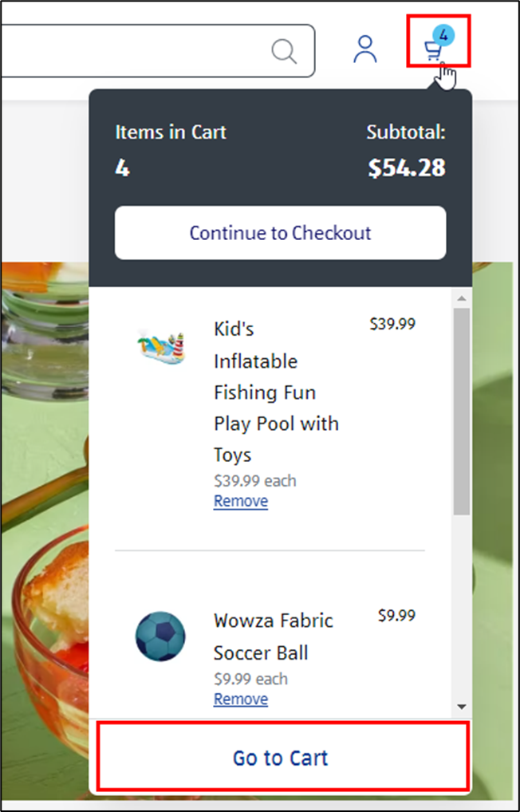Click Continue to Checkout
Image resolution: width=520 pixels, height=812 pixels.
click(x=280, y=233)
